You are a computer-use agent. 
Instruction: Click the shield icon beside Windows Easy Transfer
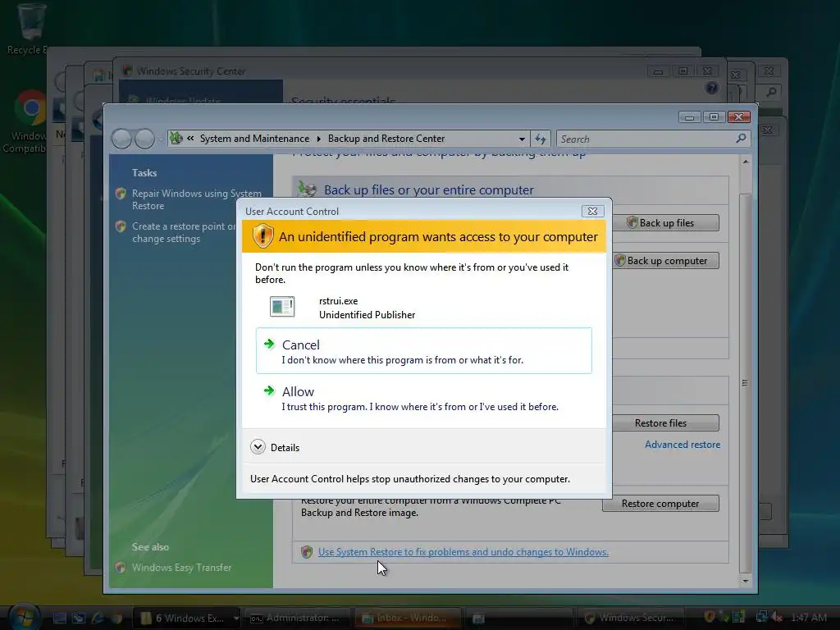(121, 568)
